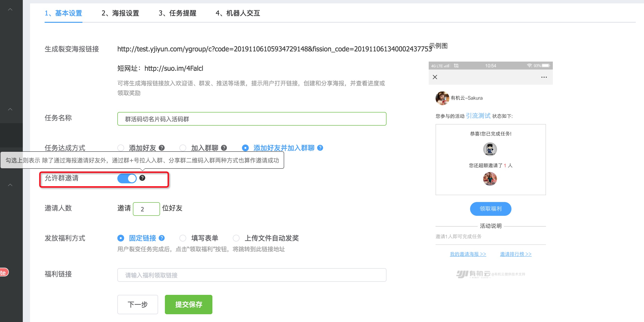Screen dimensions: 644x322
Task: Click help icon beside 加入群聊
Action: [224, 148]
